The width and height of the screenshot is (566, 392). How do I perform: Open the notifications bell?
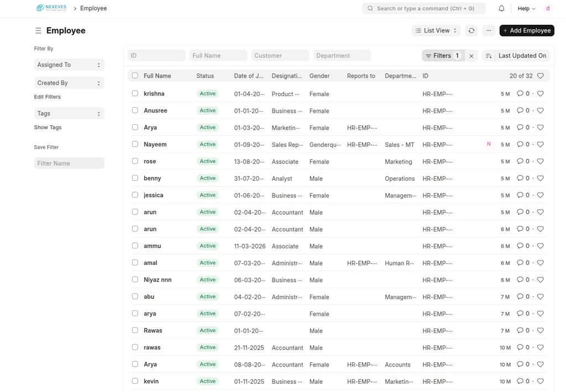[501, 8]
